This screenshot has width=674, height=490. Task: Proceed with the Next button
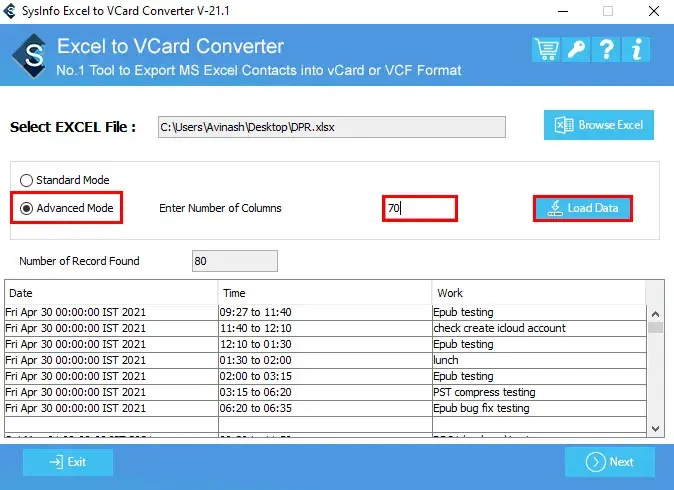[610, 462]
